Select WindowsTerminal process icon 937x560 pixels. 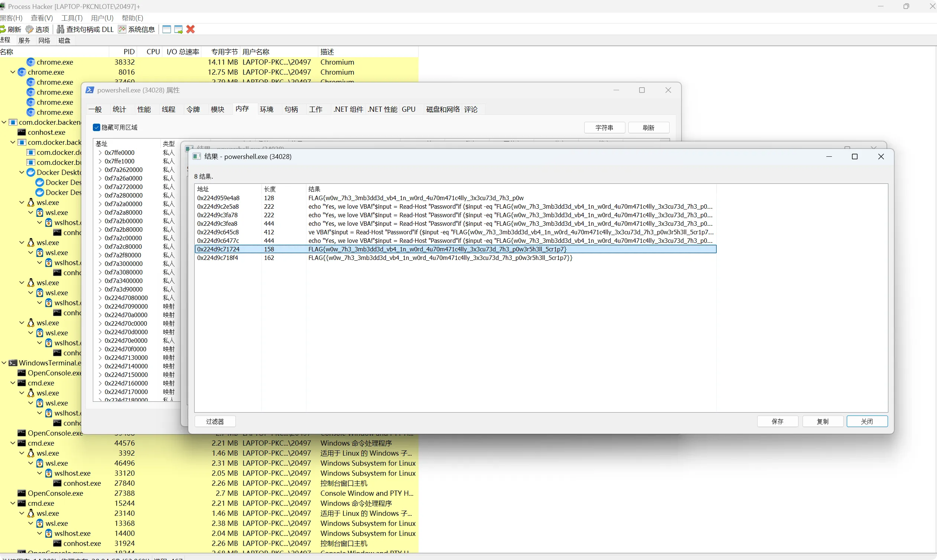pyautogui.click(x=13, y=363)
